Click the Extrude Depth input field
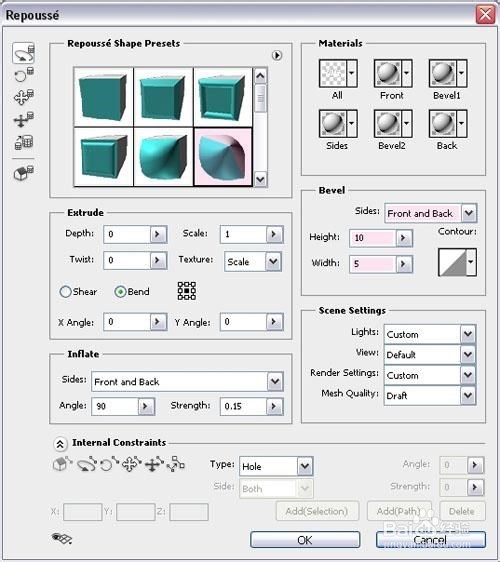This screenshot has width=500, height=562. [x=127, y=234]
